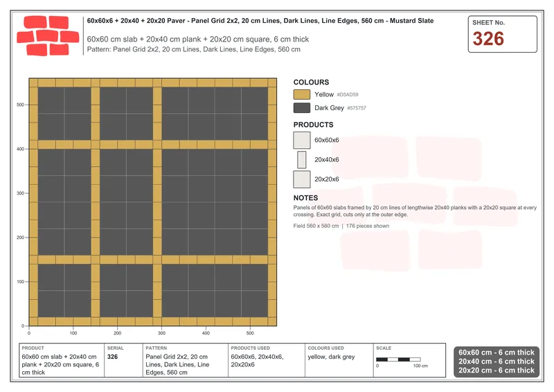This screenshot has height=392, width=554.
Task: Click the PRODUCT cell in the bottom table
Action: [x=62, y=360]
